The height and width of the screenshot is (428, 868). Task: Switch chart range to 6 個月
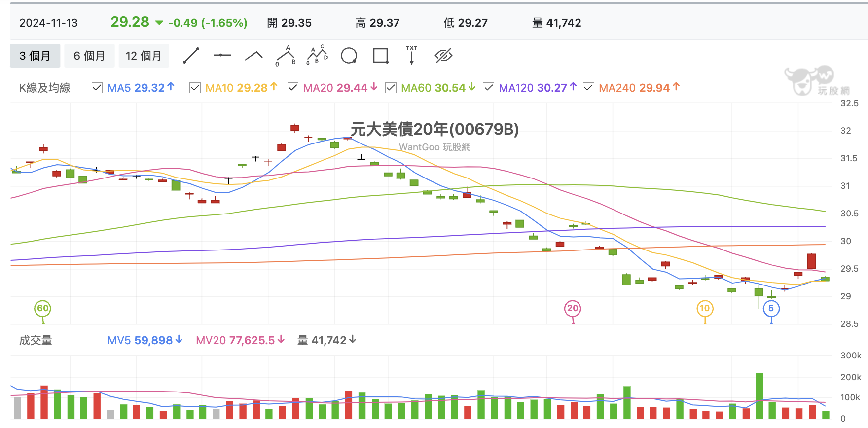(x=89, y=56)
